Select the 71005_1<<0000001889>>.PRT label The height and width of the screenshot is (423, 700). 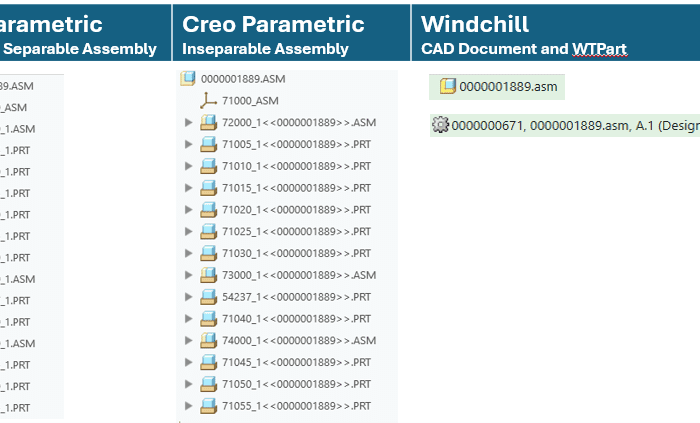(296, 145)
